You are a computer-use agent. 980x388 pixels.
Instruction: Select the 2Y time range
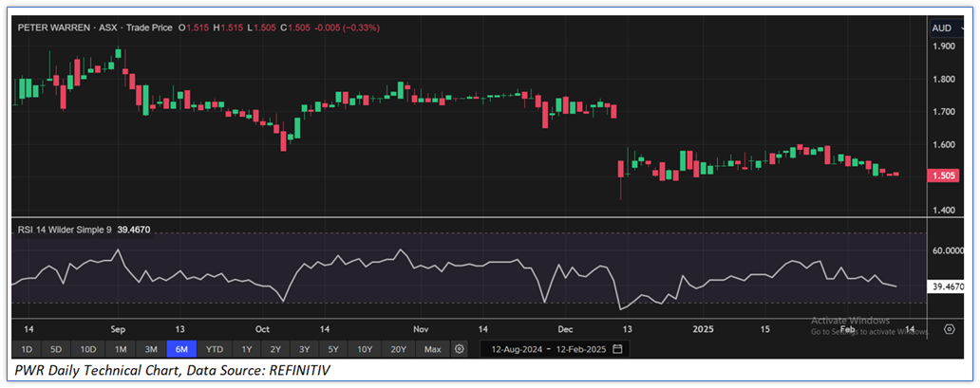[x=275, y=349]
